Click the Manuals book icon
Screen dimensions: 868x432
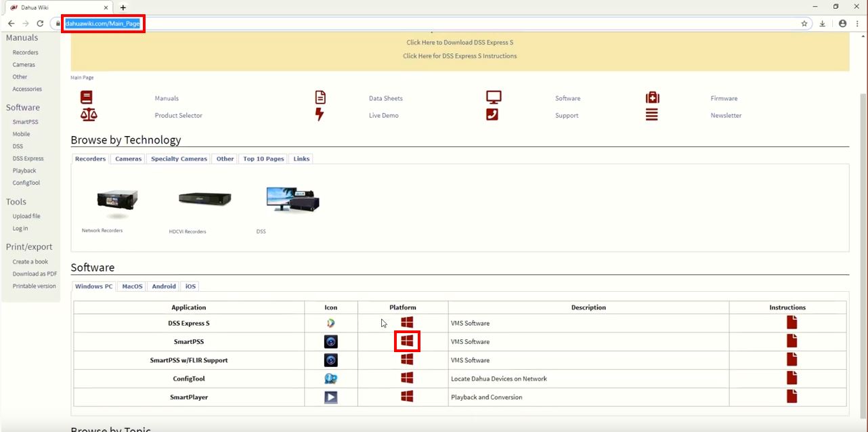point(87,98)
